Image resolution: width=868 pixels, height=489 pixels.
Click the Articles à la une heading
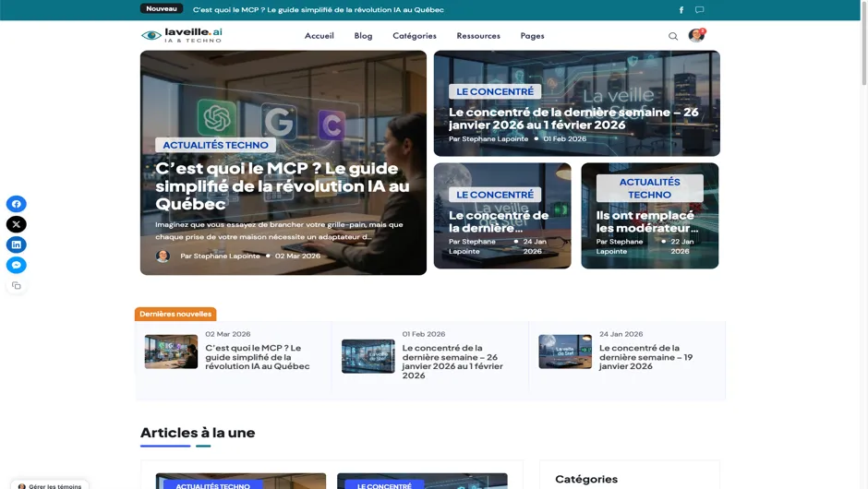pos(198,433)
